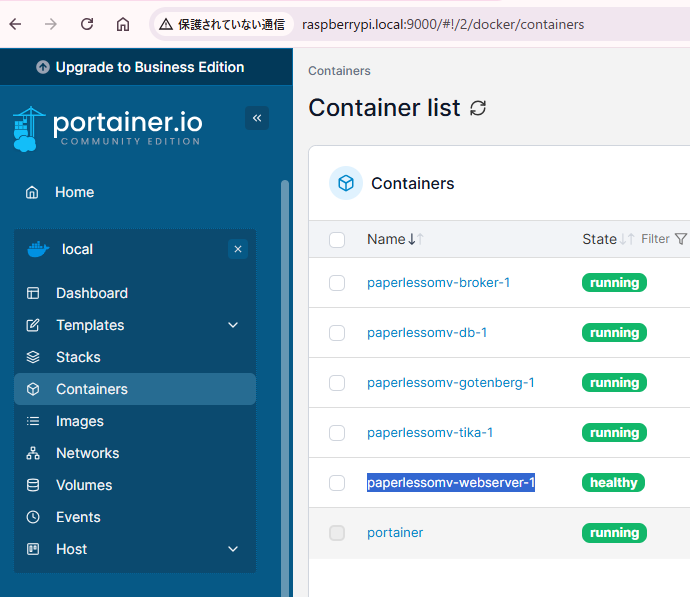Select the local environment label

(x=77, y=249)
